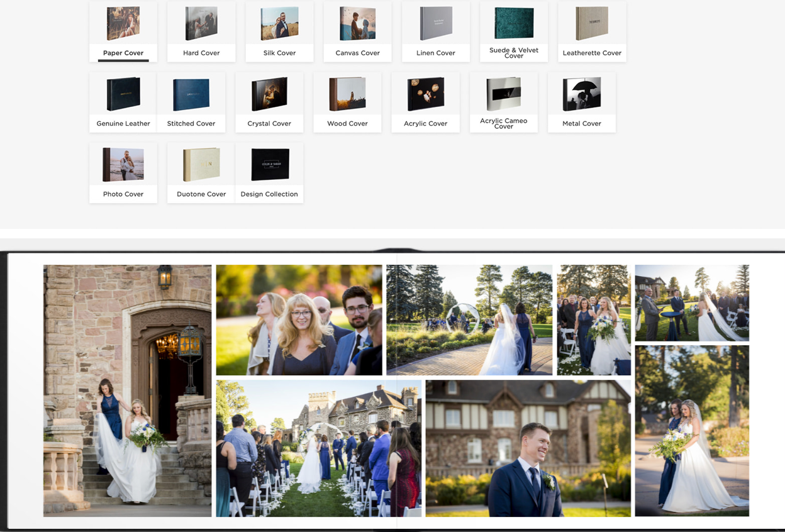This screenshot has width=785, height=532.
Task: Pick the Silk Cover option
Action: [279, 31]
